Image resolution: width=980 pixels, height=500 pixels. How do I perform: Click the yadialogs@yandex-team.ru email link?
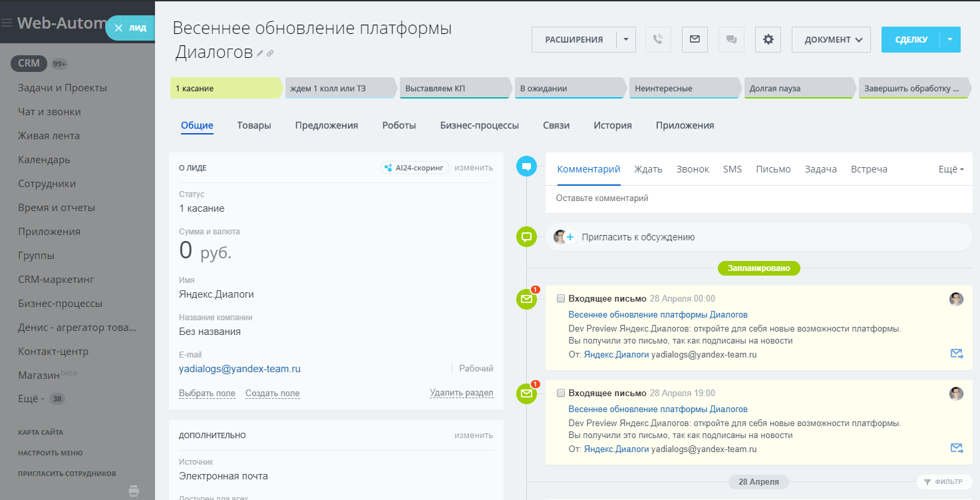[240, 368]
